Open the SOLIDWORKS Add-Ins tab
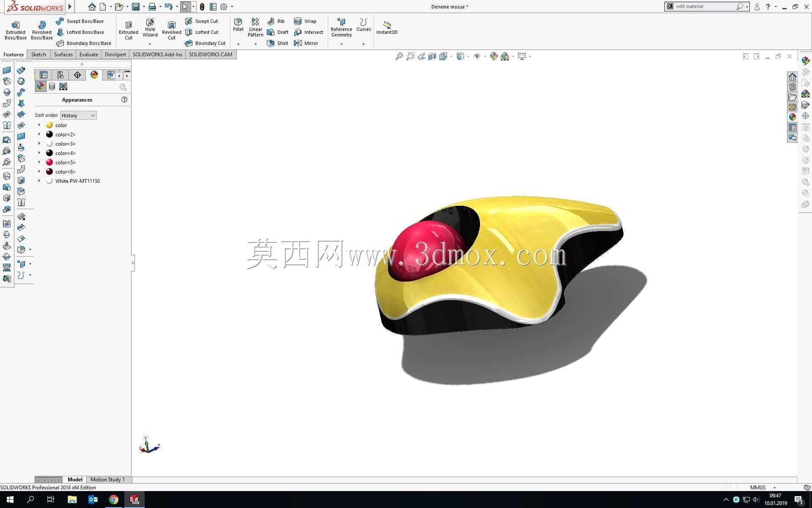Screen dimensions: 812x508 (157, 54)
